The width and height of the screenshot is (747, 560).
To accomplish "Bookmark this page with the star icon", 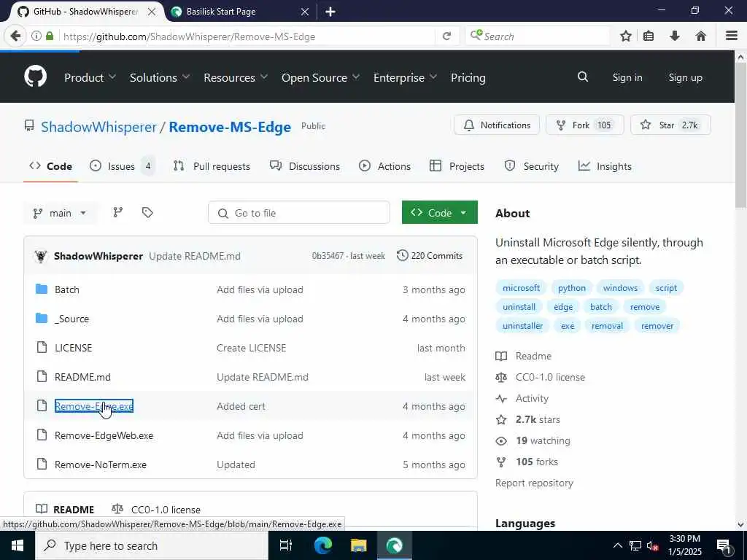I will [625, 36].
